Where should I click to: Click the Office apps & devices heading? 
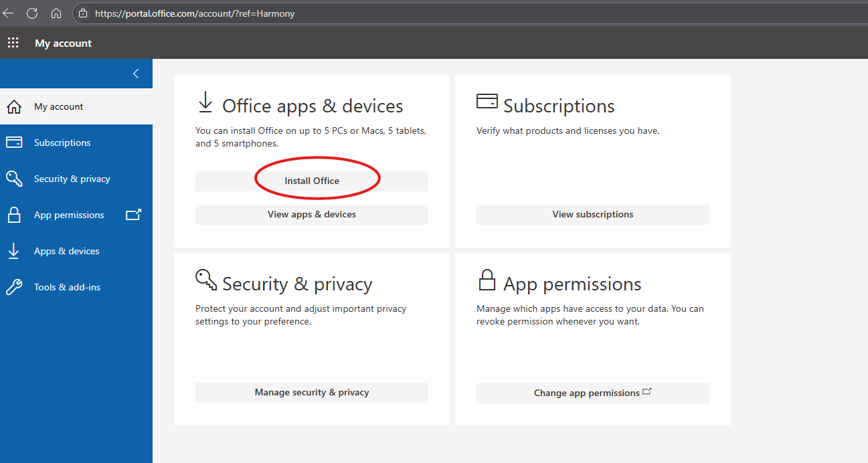click(x=312, y=106)
